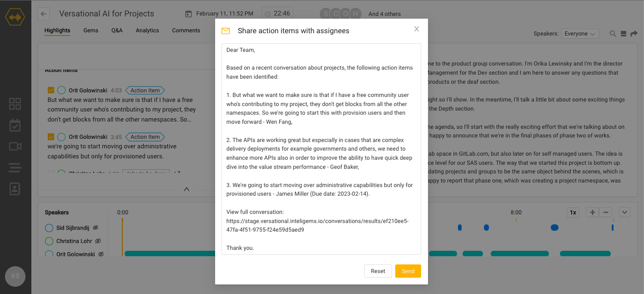Click 'And 4 others' participants link
The image size is (644, 294).
pos(385,14)
